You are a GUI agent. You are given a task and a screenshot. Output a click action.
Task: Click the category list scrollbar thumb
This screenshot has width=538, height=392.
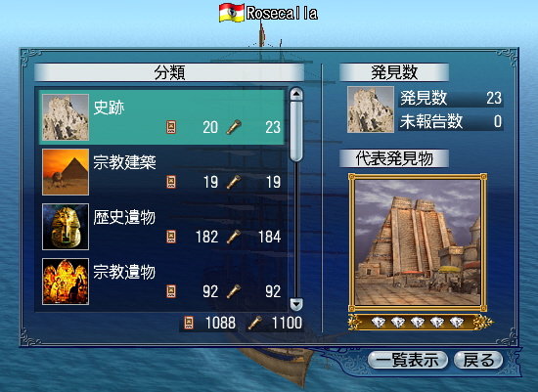(296, 131)
